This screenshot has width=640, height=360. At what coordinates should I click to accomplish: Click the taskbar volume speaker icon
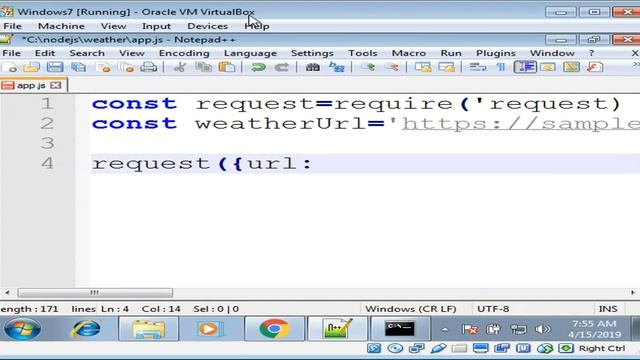click(x=542, y=329)
